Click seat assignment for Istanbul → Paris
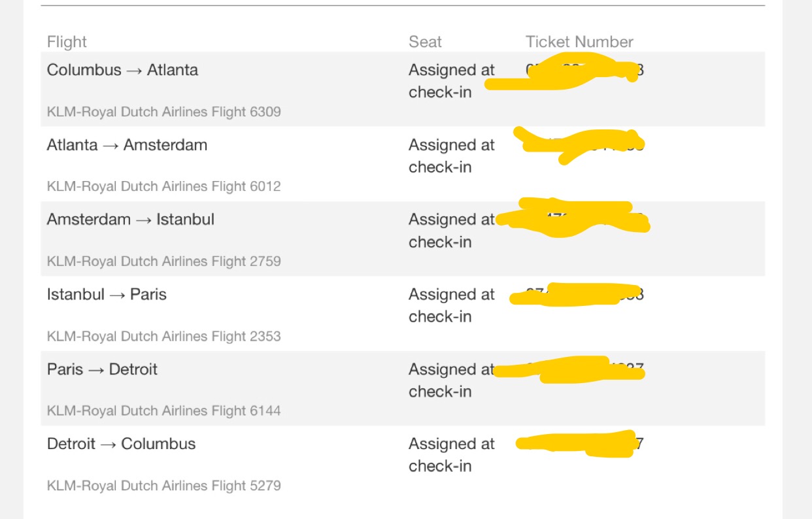This screenshot has width=812, height=519. click(452, 305)
